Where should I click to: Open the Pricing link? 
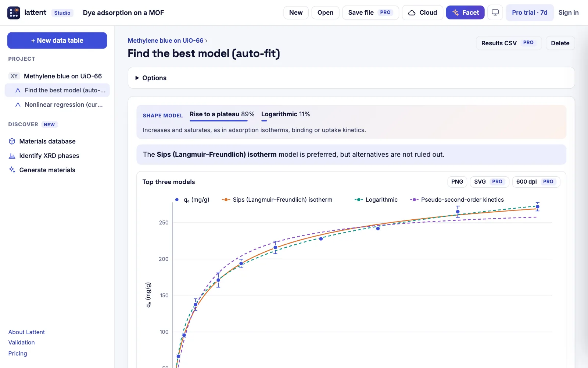(x=18, y=353)
